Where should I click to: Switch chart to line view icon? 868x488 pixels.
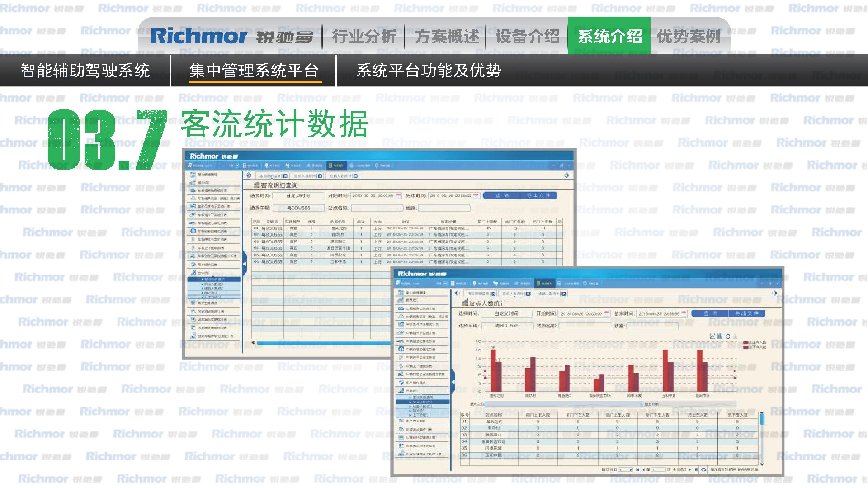pos(712,336)
